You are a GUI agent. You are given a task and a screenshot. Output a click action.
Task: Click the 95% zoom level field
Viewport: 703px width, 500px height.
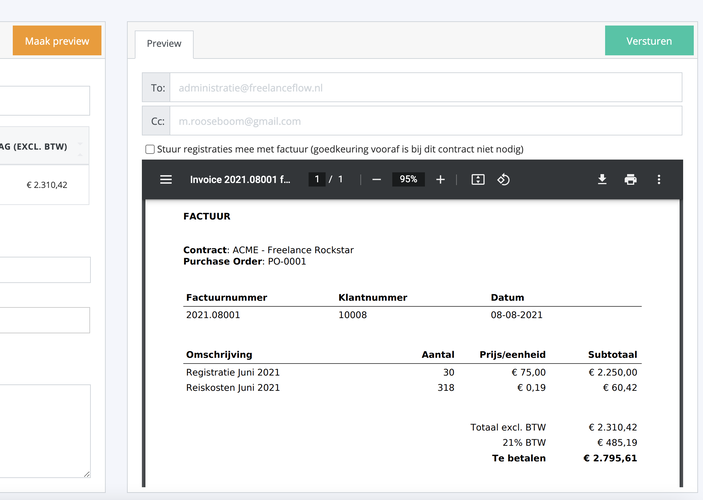point(408,180)
